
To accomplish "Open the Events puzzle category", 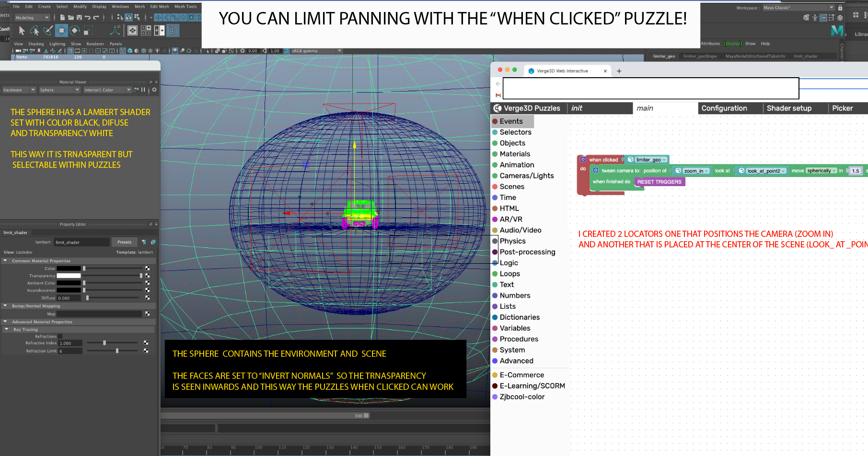I will (x=511, y=121).
